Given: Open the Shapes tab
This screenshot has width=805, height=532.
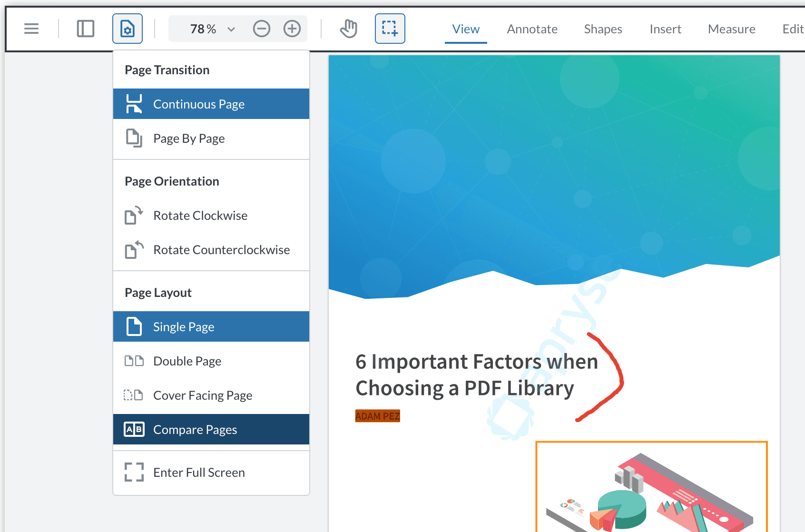Looking at the screenshot, I should (x=603, y=30).
